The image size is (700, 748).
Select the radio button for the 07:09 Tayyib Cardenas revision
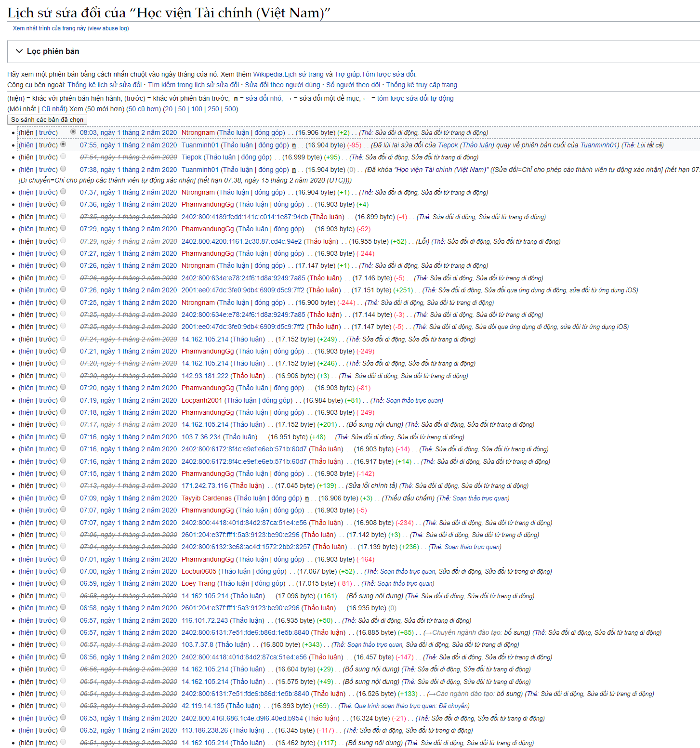pos(63,497)
